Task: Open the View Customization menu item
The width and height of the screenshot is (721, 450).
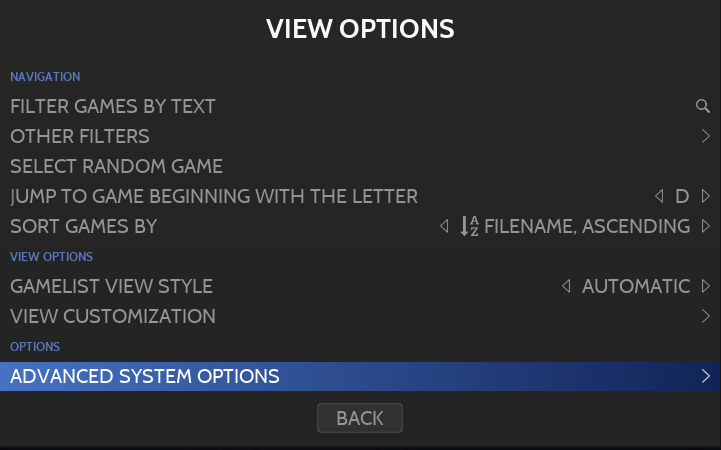Action: point(113,316)
